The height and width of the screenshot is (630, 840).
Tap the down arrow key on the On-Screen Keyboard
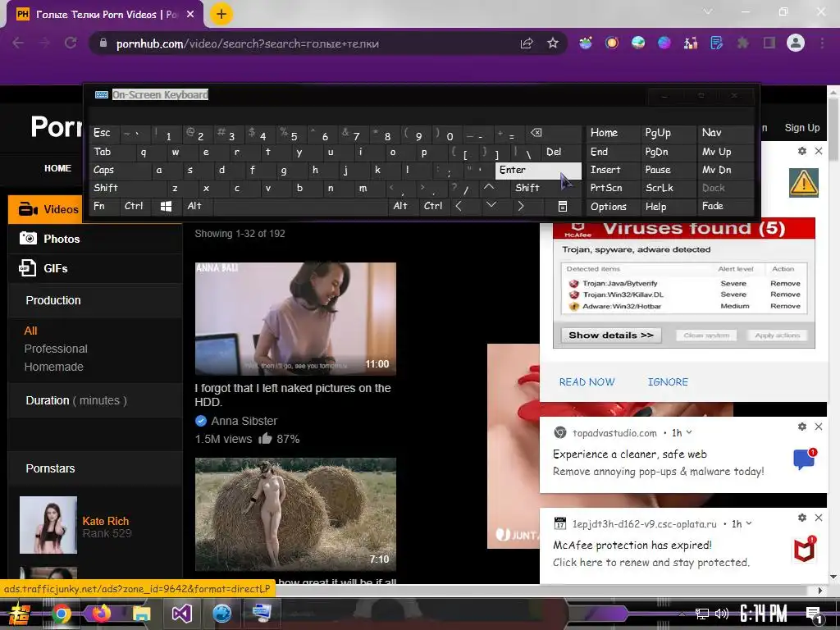click(x=491, y=206)
